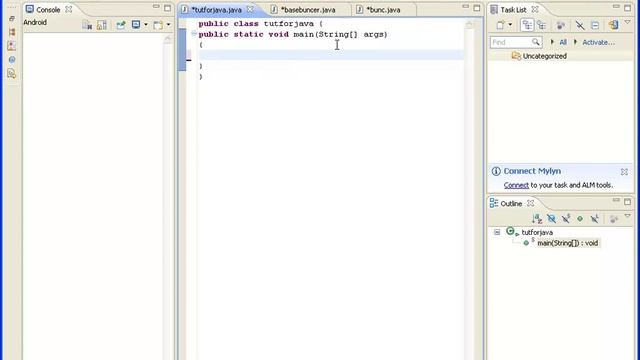
Task: Switch to the tutforjava.java editor tab
Action: 216,9
